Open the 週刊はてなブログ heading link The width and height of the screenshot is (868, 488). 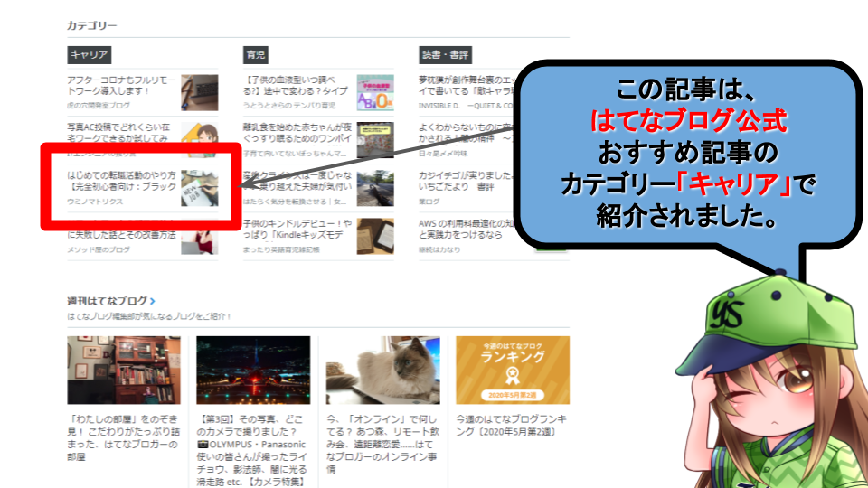(x=108, y=301)
